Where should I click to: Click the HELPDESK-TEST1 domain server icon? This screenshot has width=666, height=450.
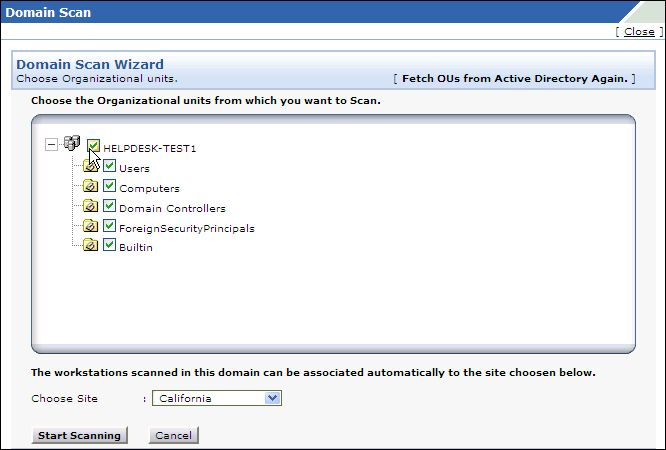[72, 145]
